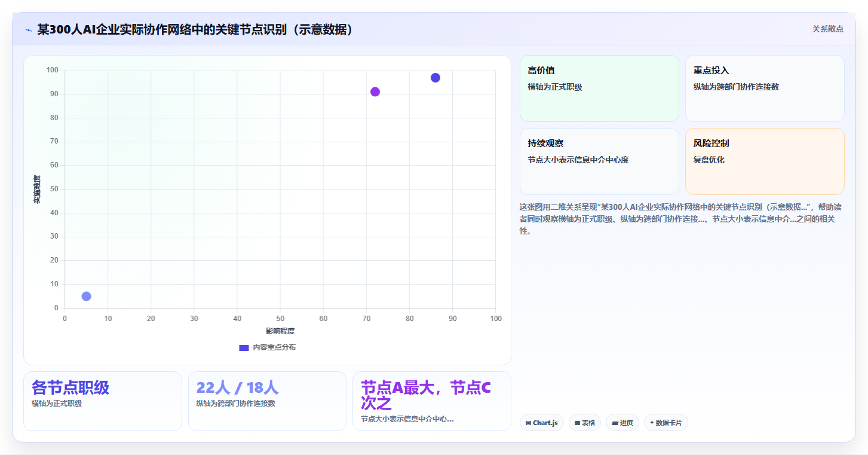Click the 表格 tag chip

pyautogui.click(x=585, y=423)
